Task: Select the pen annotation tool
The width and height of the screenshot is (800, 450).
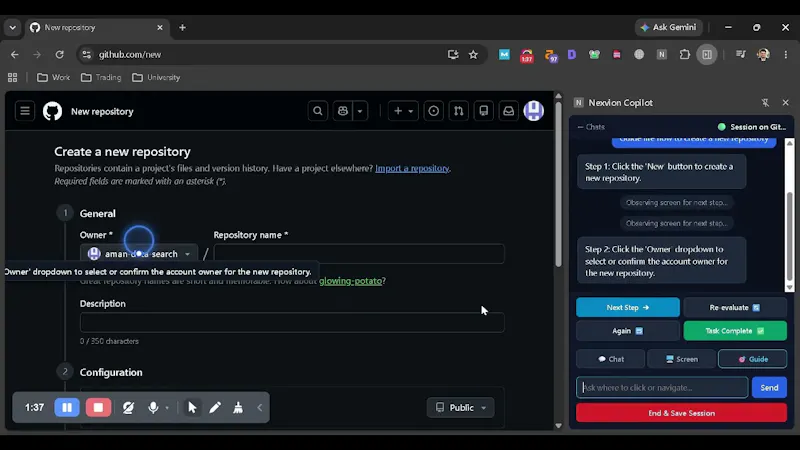Action: click(215, 408)
